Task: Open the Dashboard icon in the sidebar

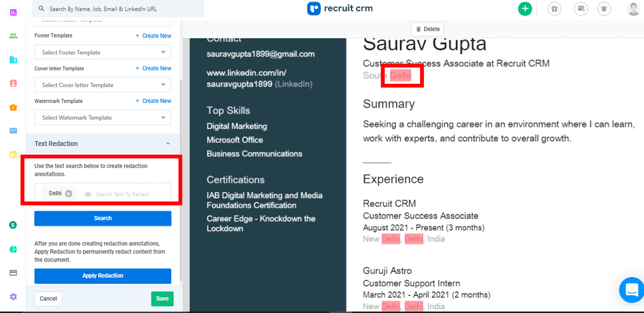Action: [x=13, y=12]
